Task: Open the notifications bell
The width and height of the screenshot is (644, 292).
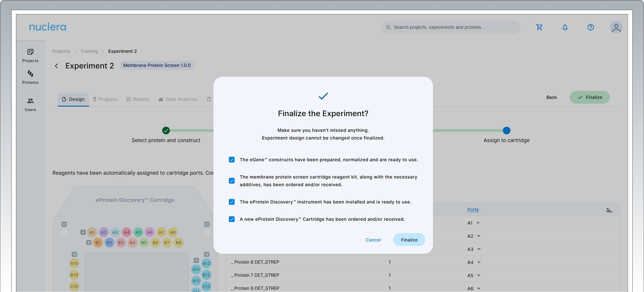Action: 565,27
